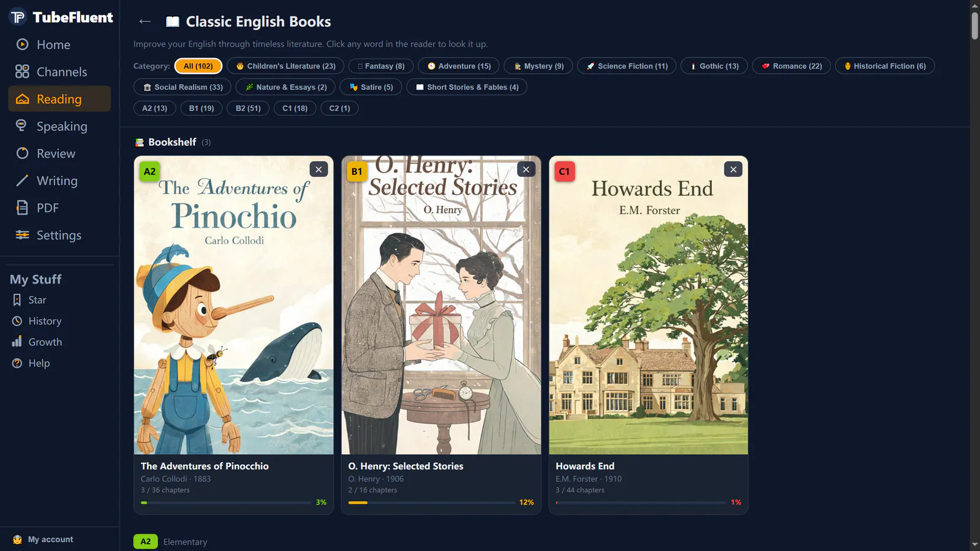The image size is (980, 551).
Task: Click "3 / 44 chapters" text
Action: click(580, 490)
